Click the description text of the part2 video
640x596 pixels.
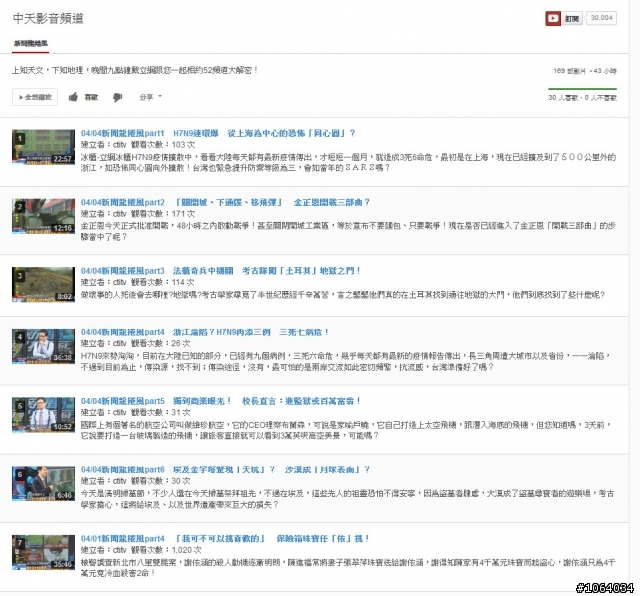(x=348, y=231)
